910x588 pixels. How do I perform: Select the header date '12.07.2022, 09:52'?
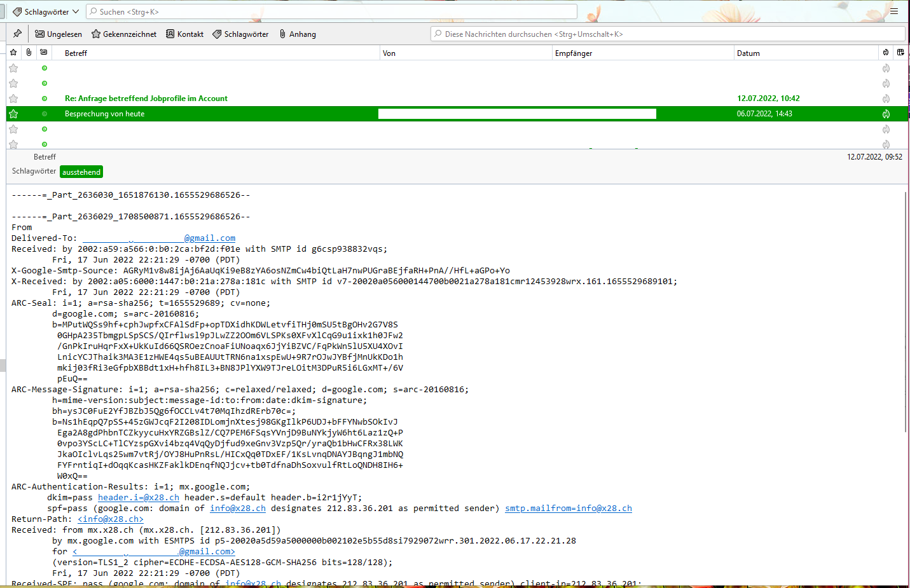point(874,157)
